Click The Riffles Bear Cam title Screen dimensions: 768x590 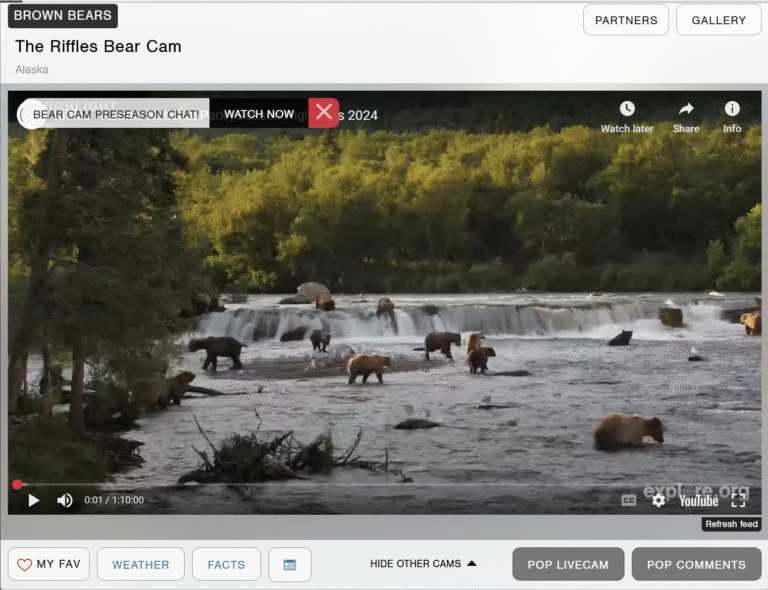[x=98, y=47]
